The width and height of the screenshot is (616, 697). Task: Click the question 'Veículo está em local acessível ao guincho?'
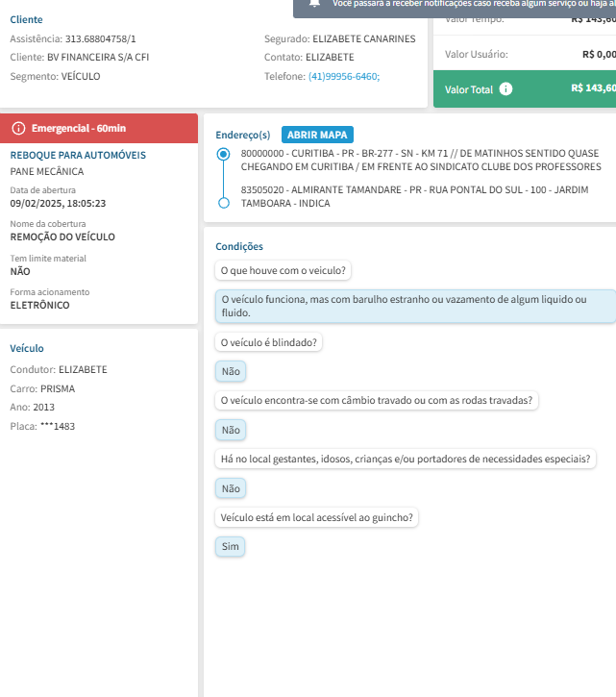coord(316,517)
